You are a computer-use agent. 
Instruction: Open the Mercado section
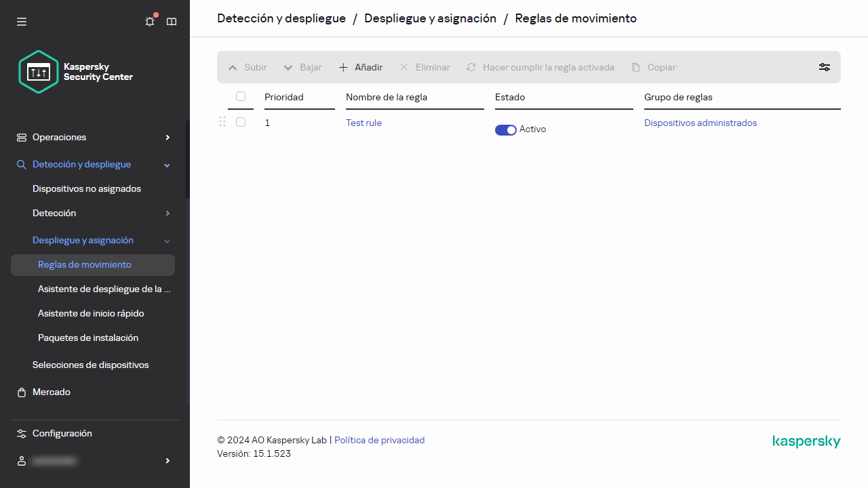pyautogui.click(x=52, y=392)
